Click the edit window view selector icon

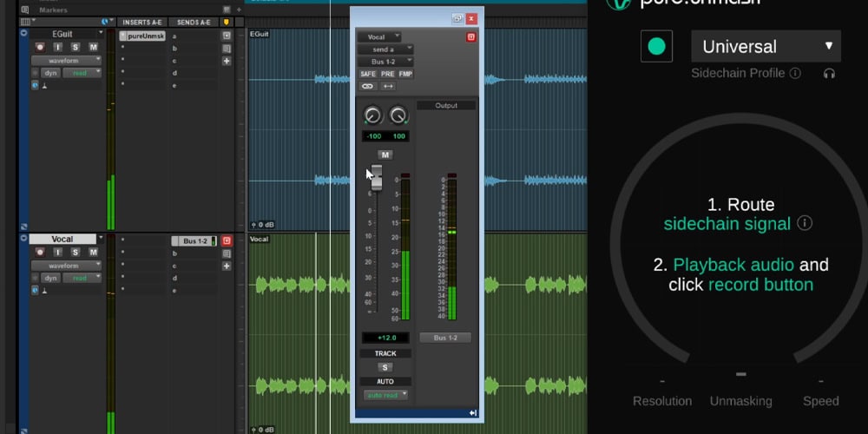point(25,23)
